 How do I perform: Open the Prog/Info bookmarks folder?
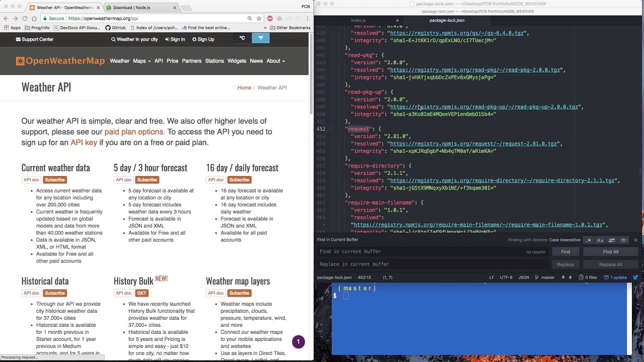click(x=37, y=28)
